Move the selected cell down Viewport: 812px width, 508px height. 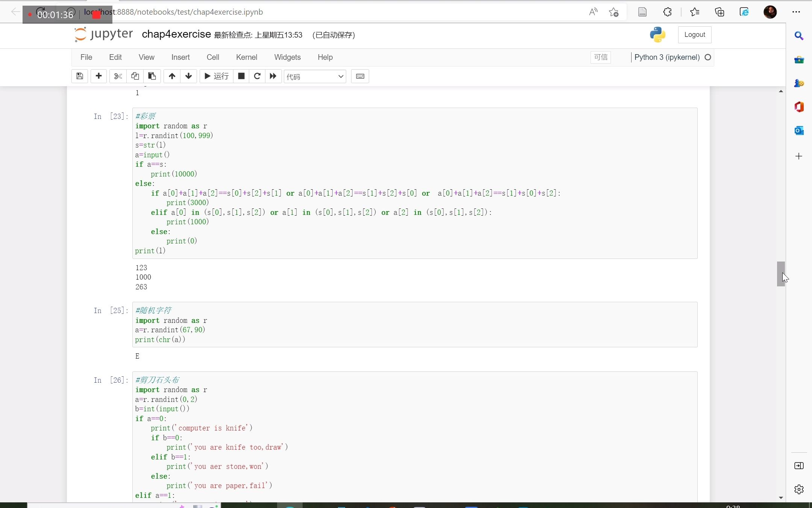click(189, 76)
